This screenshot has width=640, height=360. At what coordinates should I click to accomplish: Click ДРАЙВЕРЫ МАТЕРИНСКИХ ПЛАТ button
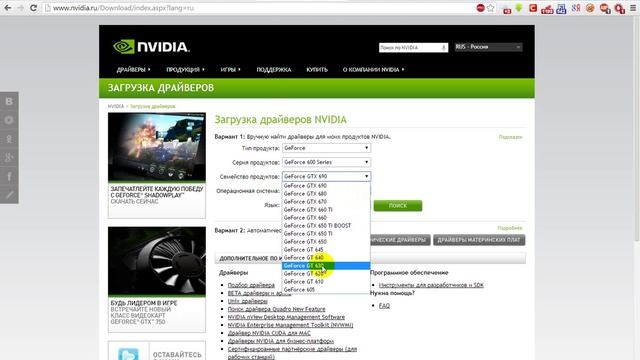(x=479, y=240)
